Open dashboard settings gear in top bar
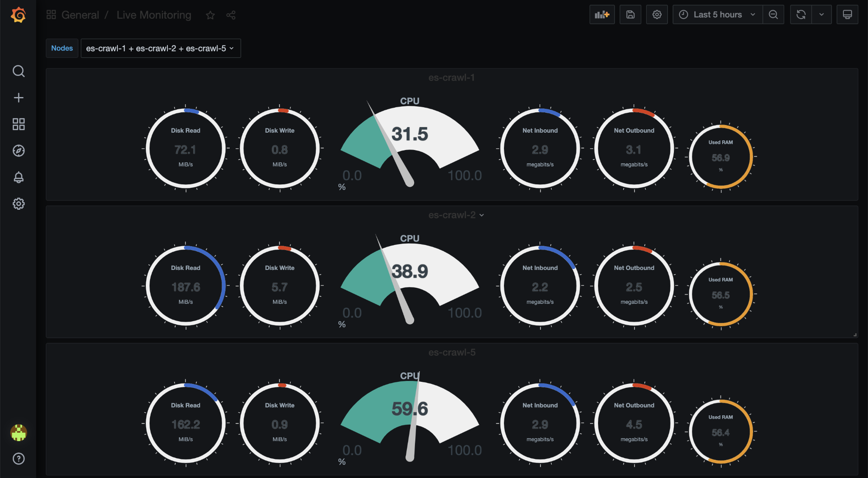The image size is (868, 478). [x=657, y=15]
